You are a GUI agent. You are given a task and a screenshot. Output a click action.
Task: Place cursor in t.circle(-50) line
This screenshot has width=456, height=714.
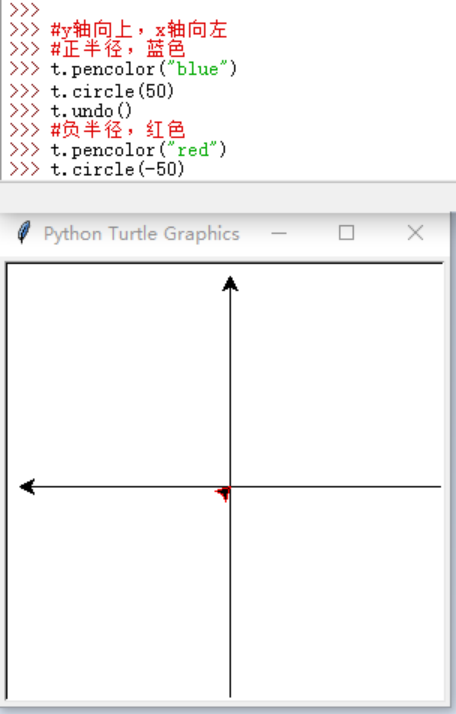[118, 169]
